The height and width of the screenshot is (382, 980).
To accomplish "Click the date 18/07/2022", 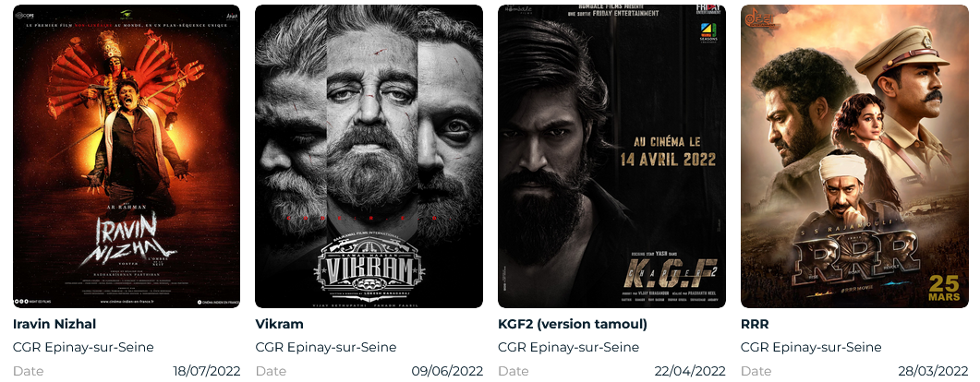I will (207, 371).
